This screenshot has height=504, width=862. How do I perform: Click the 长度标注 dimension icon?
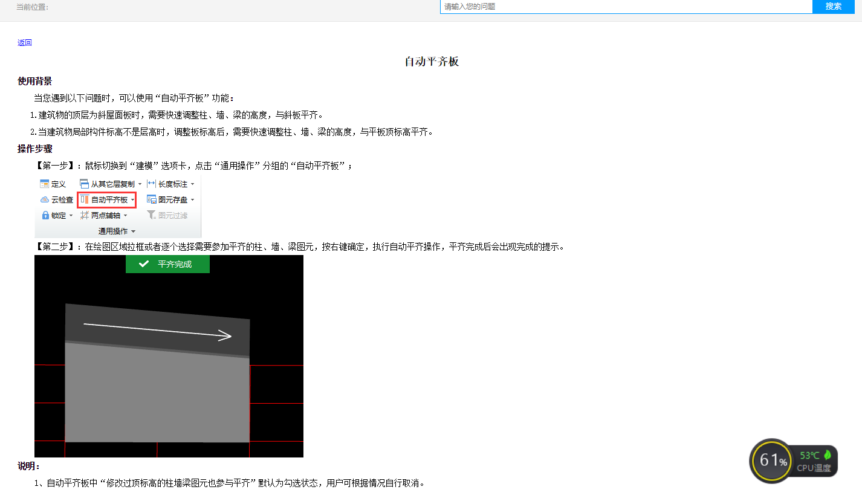pos(152,184)
